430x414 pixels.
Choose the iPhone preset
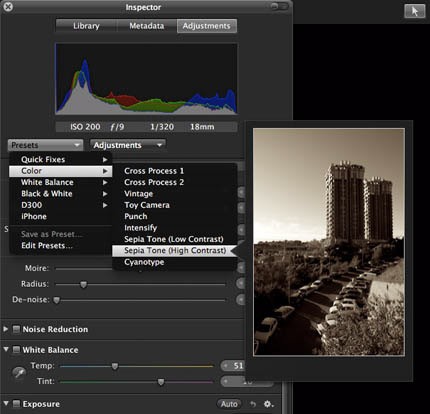point(61,216)
